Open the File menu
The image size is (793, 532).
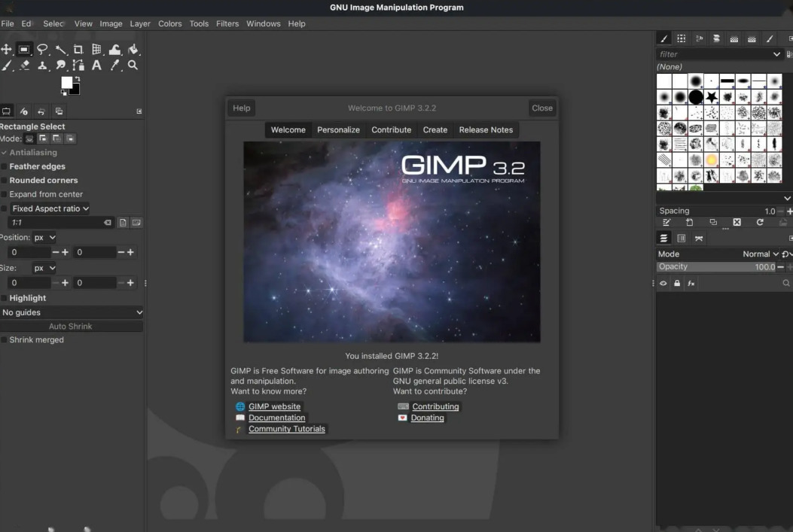tap(8, 24)
